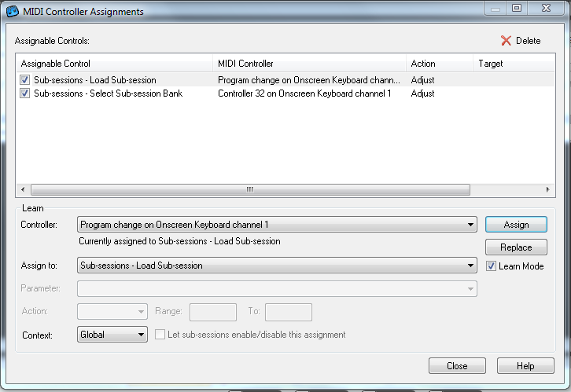571x392 pixels.
Task: Uncheck Load Sub-session assignment checkbox
Action: tap(25, 80)
